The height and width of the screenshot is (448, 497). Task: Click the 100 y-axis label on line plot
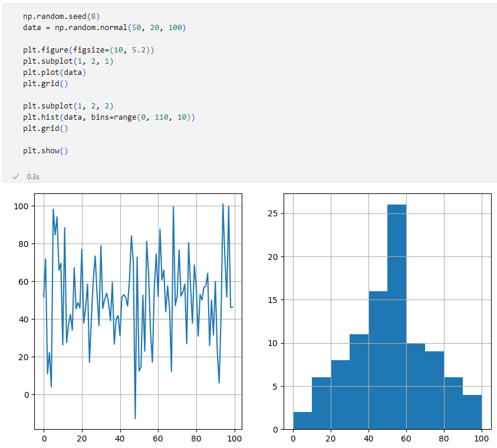click(23, 206)
